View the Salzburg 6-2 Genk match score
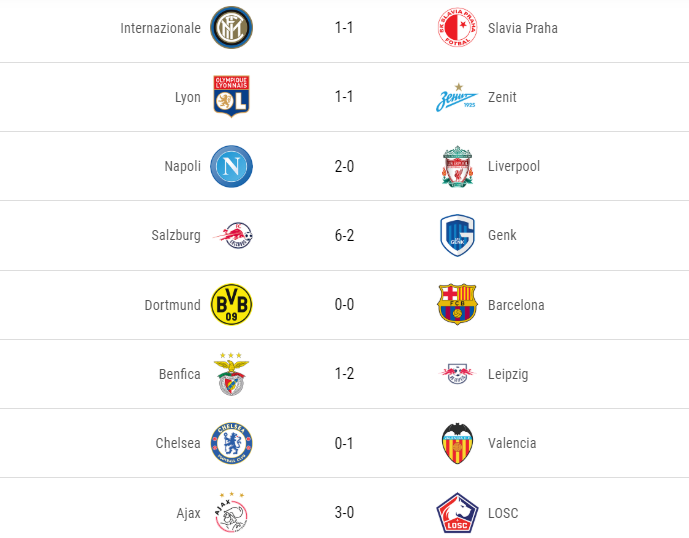689x538 pixels. pos(344,235)
